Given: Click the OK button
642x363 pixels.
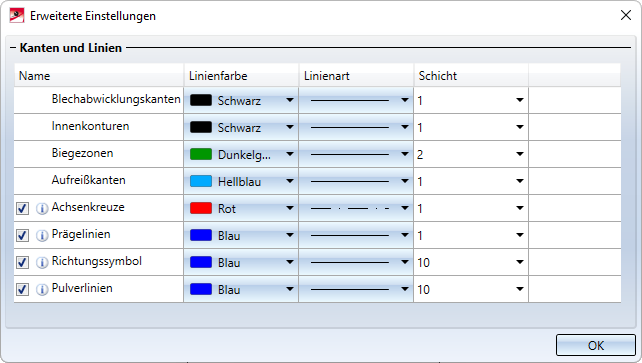Looking at the screenshot, I should [595, 345].
